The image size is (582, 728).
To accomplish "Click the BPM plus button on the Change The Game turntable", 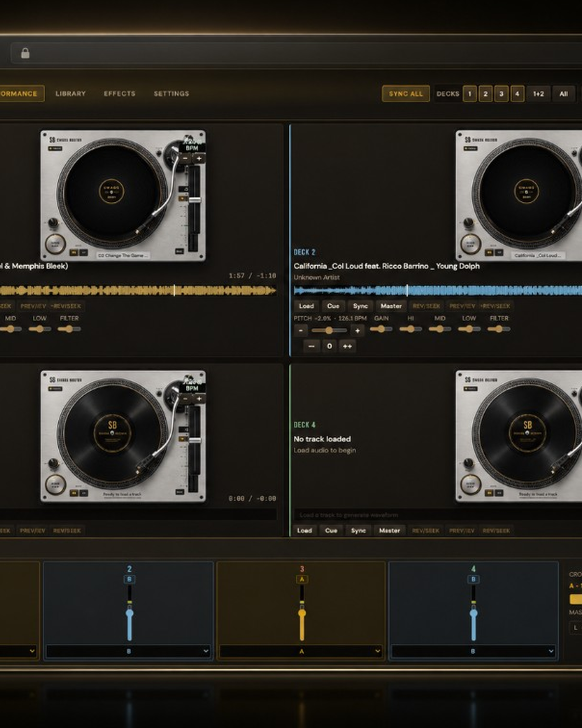I will 199,158.
